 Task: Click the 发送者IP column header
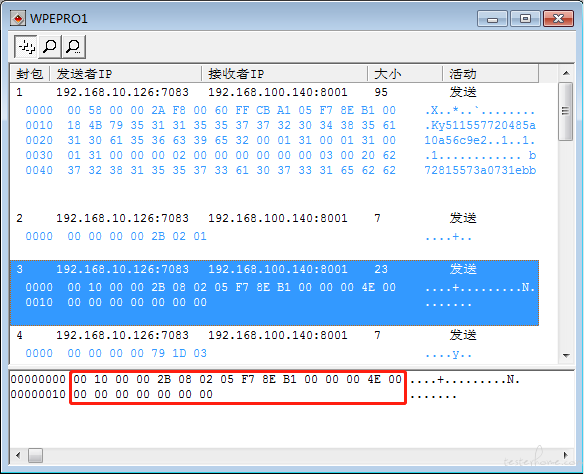click(x=126, y=74)
